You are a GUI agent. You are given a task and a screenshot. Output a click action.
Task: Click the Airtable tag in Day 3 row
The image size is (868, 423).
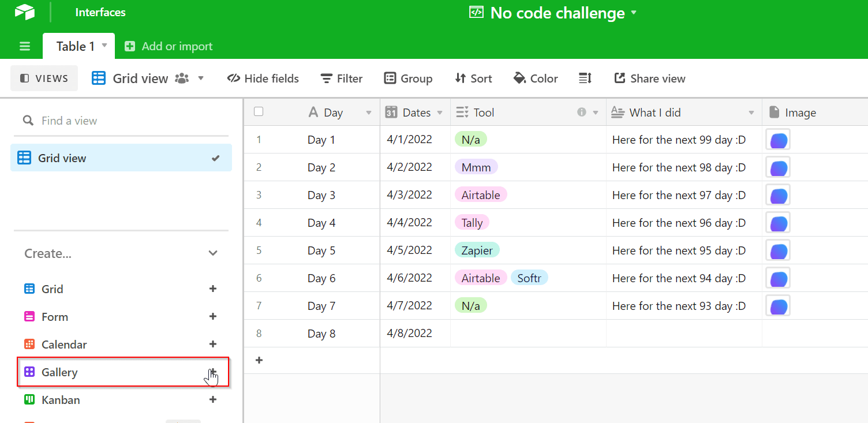pos(481,195)
